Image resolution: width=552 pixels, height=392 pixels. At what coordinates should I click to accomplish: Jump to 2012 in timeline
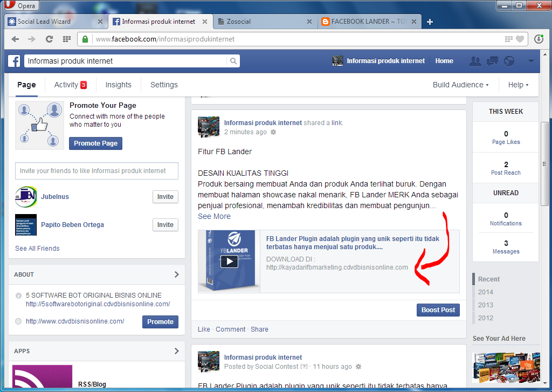(x=486, y=318)
